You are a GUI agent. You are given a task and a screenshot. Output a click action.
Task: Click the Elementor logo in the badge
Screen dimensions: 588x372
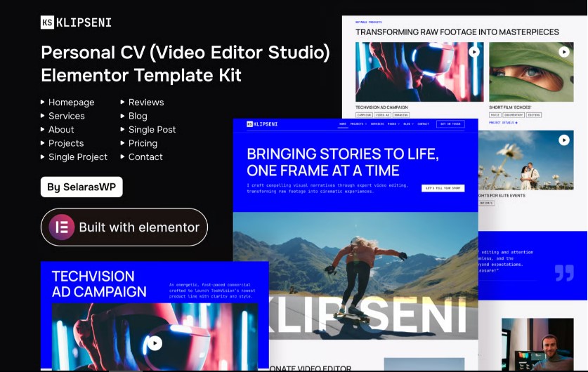click(61, 227)
